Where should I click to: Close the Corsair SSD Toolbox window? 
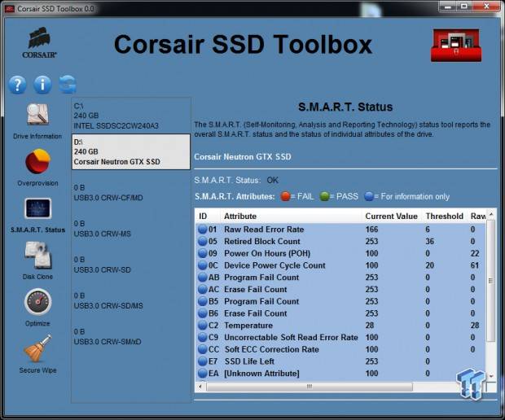click(x=486, y=7)
